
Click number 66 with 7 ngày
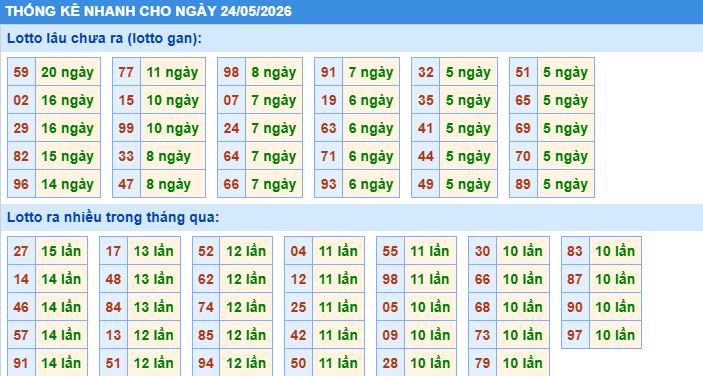tap(231, 184)
